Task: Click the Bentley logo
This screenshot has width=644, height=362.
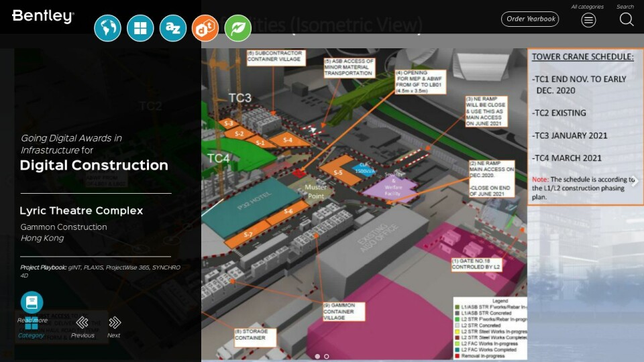Action: click(x=43, y=16)
